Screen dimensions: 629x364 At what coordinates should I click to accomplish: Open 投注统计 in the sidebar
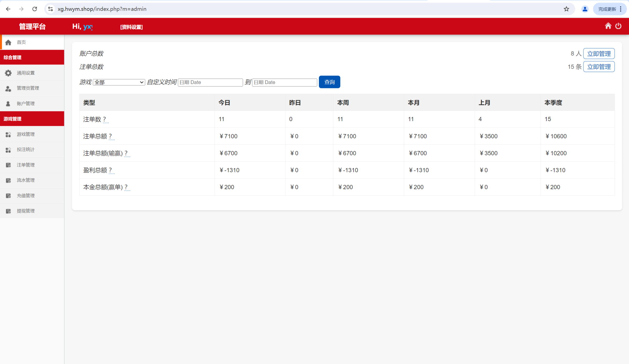pyautogui.click(x=26, y=149)
